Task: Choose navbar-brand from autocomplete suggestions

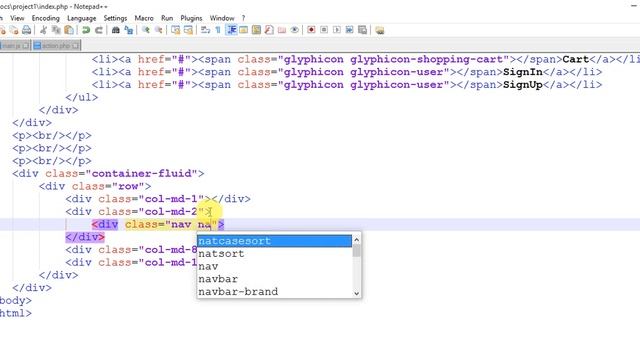Action: [274, 291]
